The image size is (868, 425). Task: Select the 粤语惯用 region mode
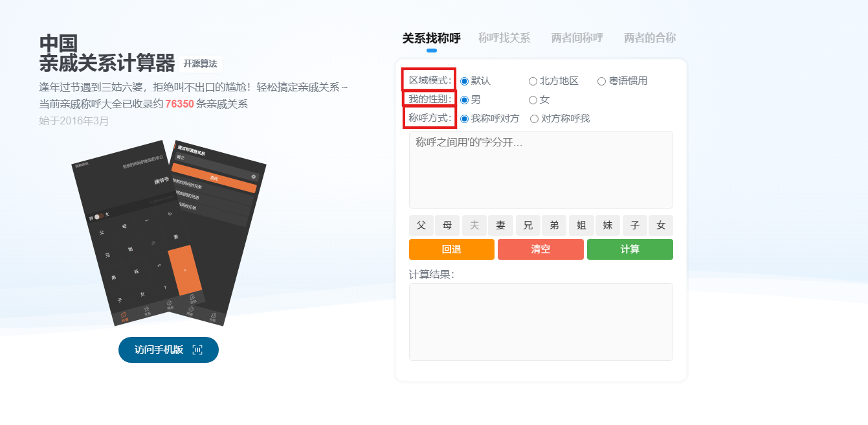click(x=601, y=81)
